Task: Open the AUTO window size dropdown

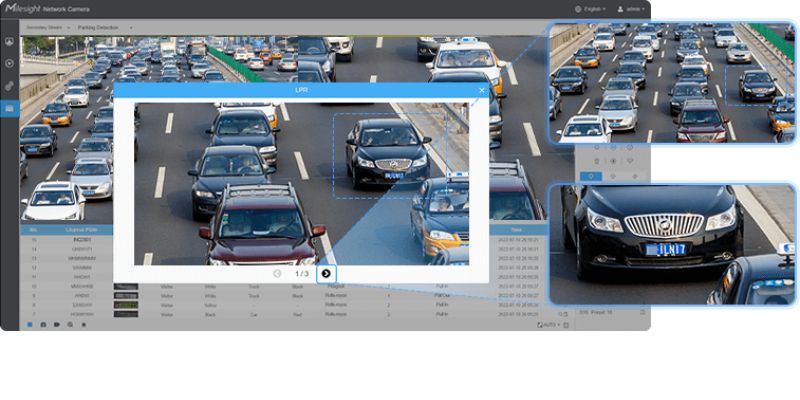Action: [549, 325]
